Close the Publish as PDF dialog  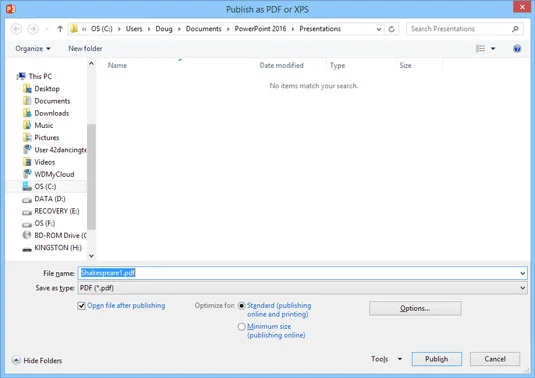tap(522, 7)
